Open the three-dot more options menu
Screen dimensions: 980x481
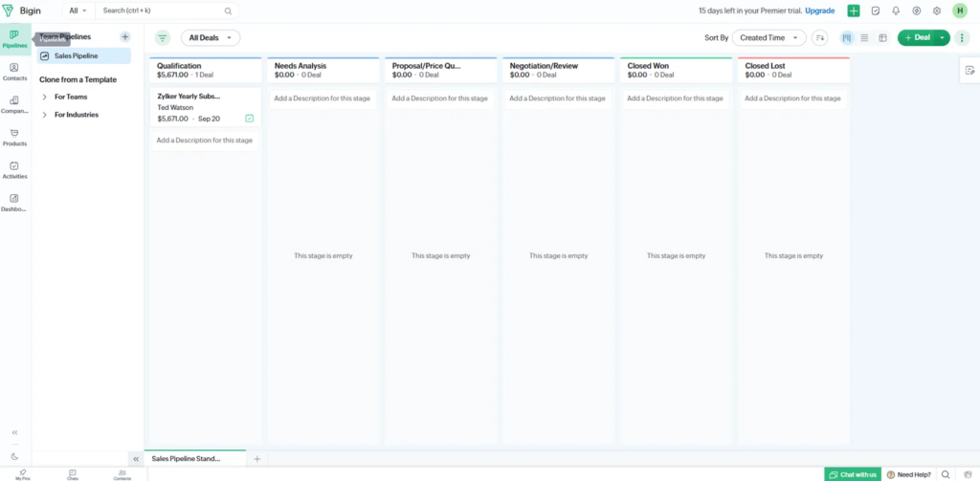[x=962, y=37]
